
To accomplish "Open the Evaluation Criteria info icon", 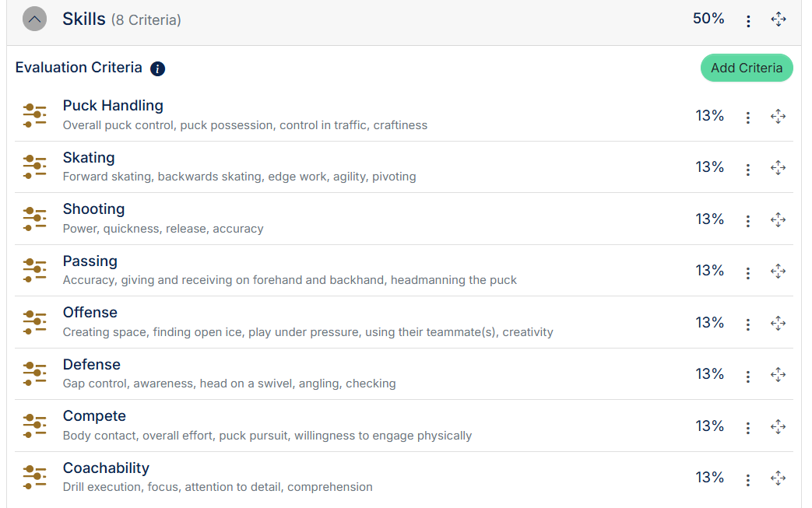I will (157, 68).
